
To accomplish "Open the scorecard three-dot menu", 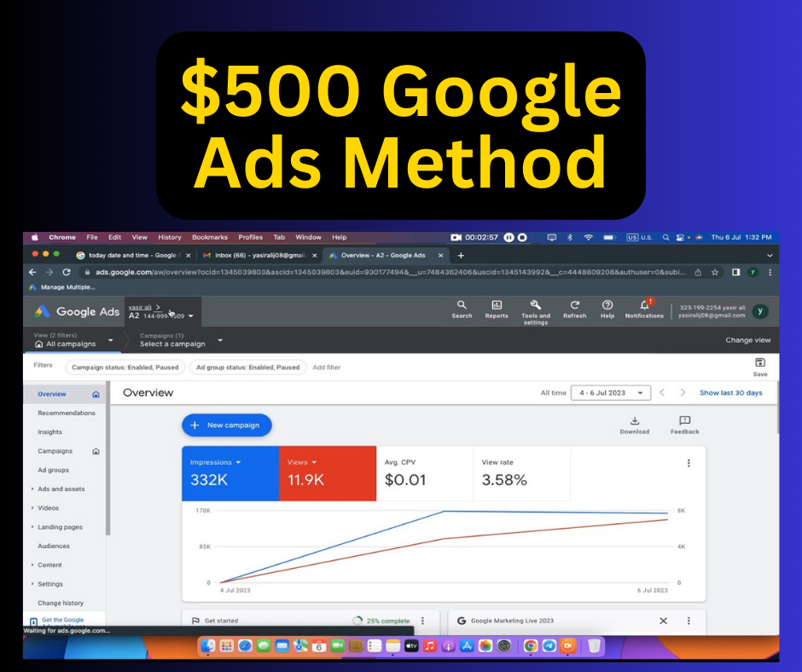I will [x=689, y=463].
